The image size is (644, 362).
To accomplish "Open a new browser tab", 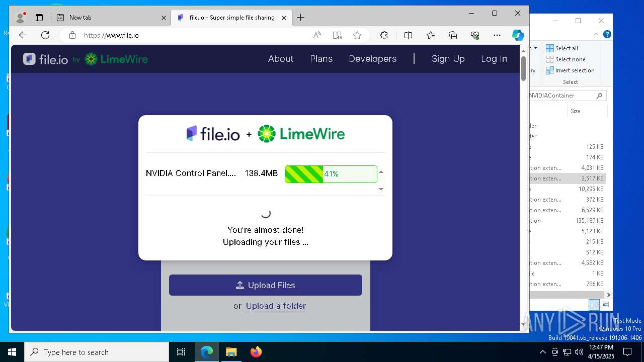I will 301,18.
